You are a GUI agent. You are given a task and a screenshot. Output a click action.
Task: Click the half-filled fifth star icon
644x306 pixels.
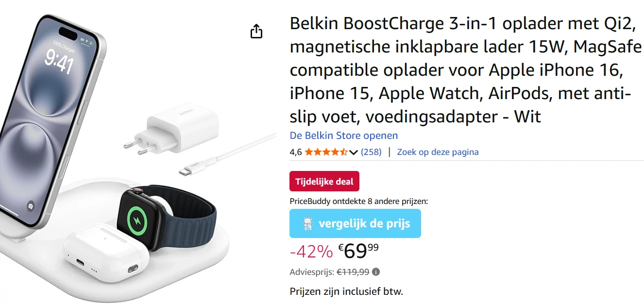(343, 152)
